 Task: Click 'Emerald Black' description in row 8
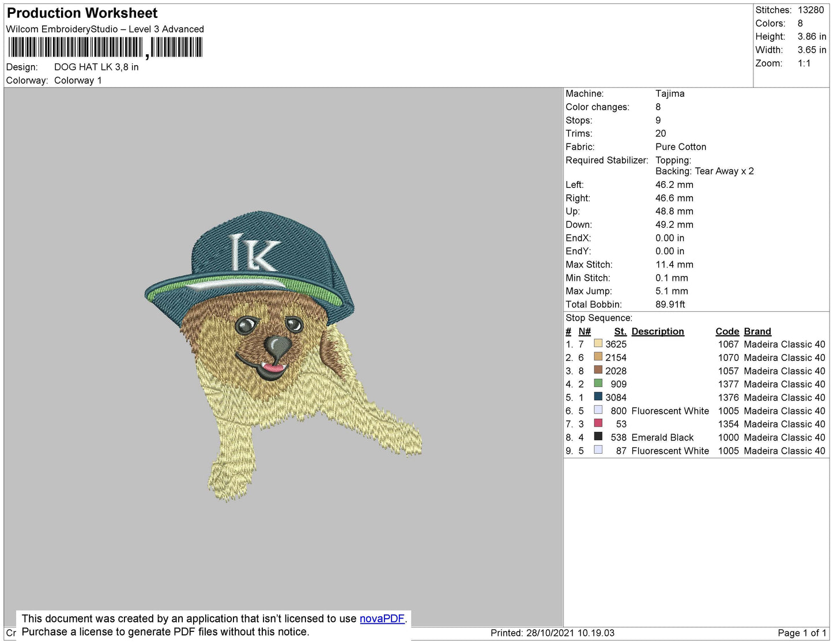tap(663, 438)
